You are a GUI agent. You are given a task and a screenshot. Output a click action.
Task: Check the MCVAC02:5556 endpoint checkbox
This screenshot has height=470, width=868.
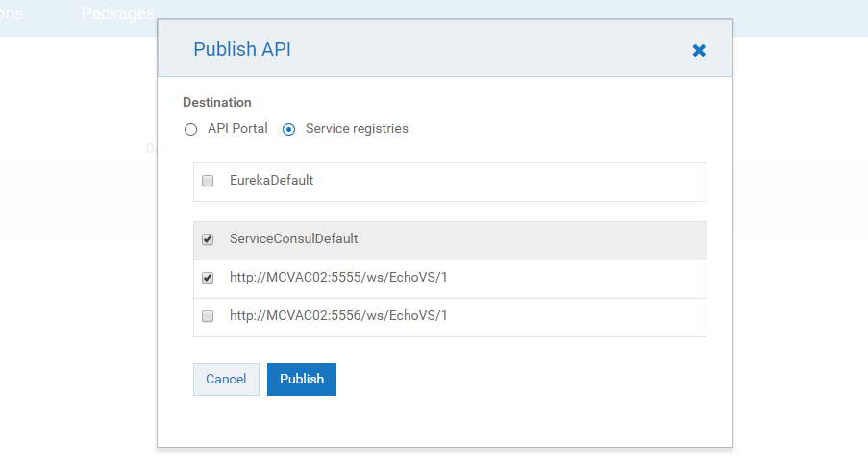pos(208,316)
